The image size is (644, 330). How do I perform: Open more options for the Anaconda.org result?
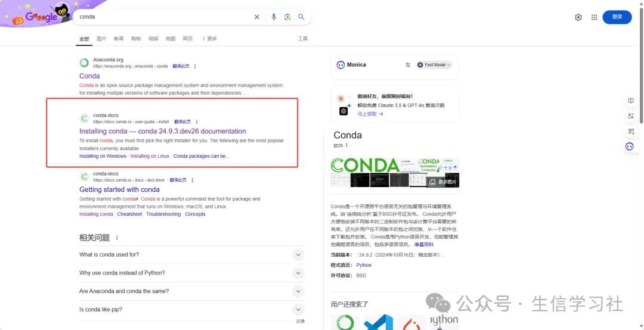[194, 66]
